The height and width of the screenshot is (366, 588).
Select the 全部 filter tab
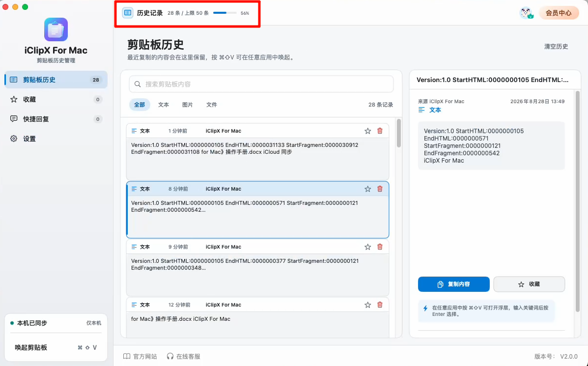[x=140, y=105]
